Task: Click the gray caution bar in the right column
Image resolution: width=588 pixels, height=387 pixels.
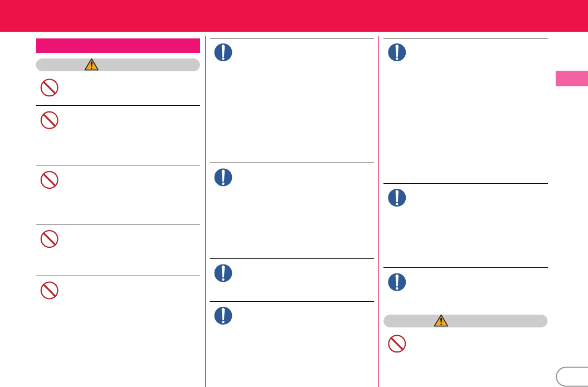Action: [x=465, y=320]
